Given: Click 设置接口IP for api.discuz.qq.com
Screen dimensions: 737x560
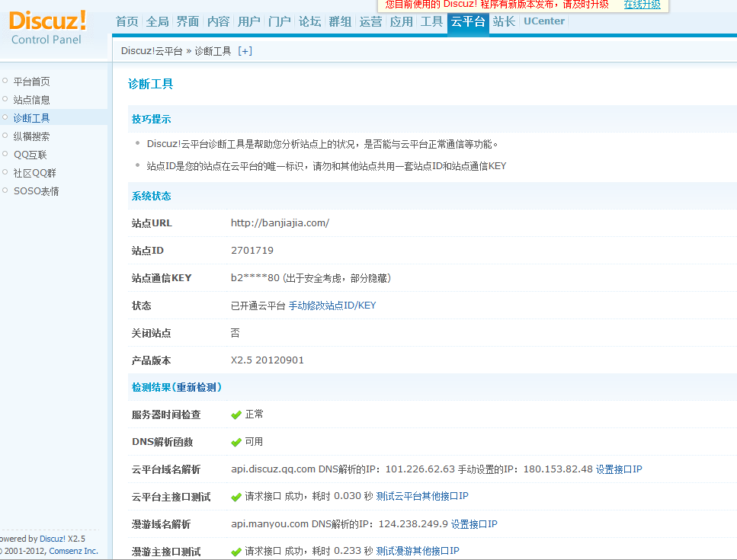Looking at the screenshot, I should (619, 469).
